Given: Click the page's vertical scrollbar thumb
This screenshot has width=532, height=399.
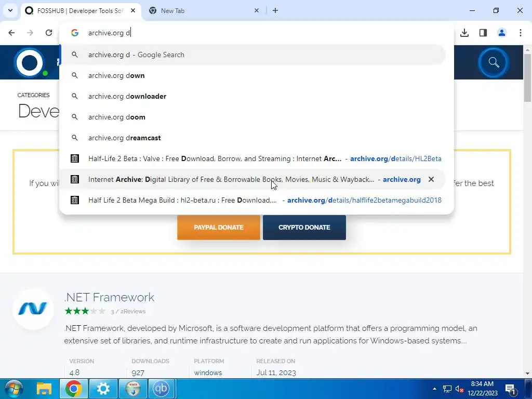Looking at the screenshot, I should pos(528,77).
